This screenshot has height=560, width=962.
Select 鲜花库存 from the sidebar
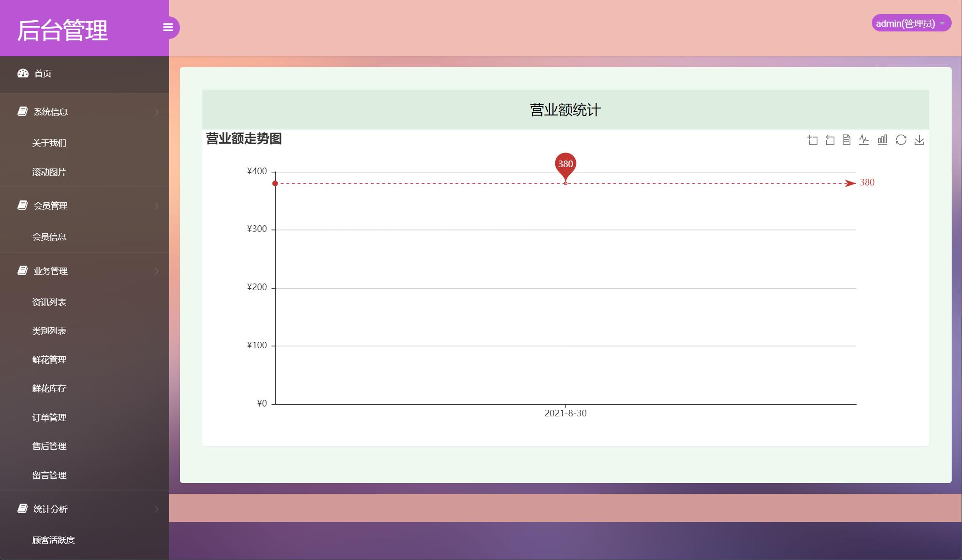point(49,388)
